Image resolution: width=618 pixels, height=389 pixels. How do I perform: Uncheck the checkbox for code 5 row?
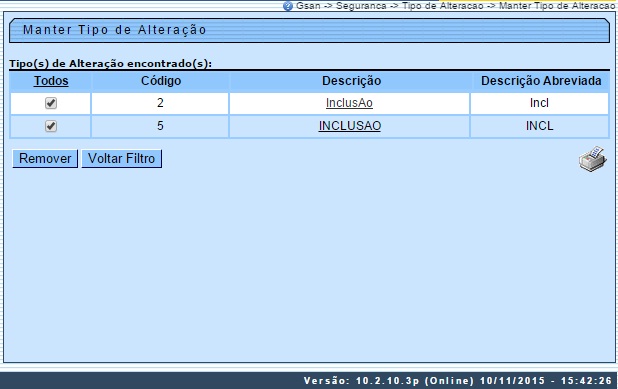point(51,126)
